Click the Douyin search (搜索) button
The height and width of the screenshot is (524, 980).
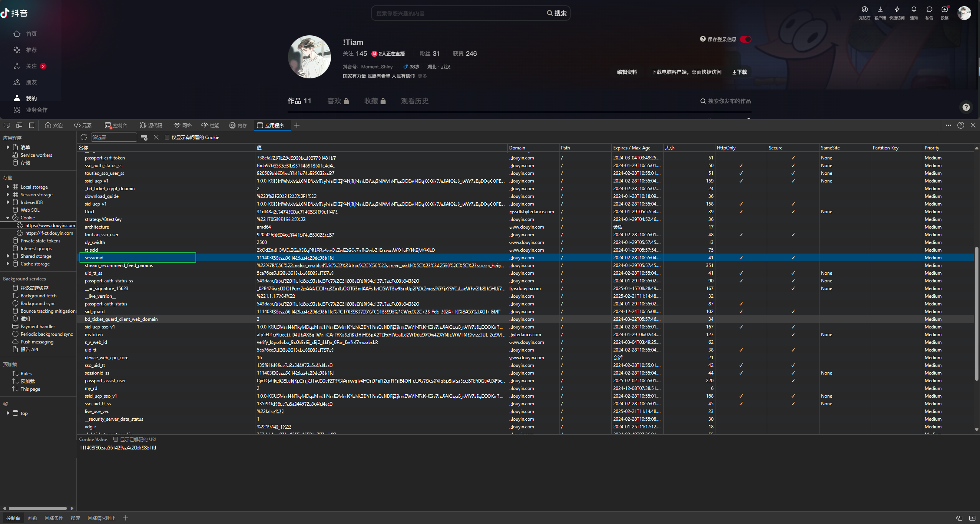click(557, 13)
